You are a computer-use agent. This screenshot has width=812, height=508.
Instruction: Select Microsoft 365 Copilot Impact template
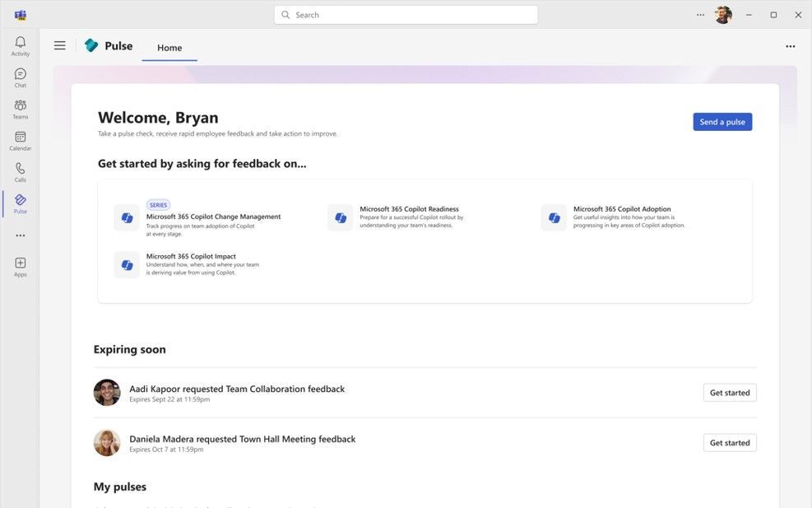coord(191,256)
